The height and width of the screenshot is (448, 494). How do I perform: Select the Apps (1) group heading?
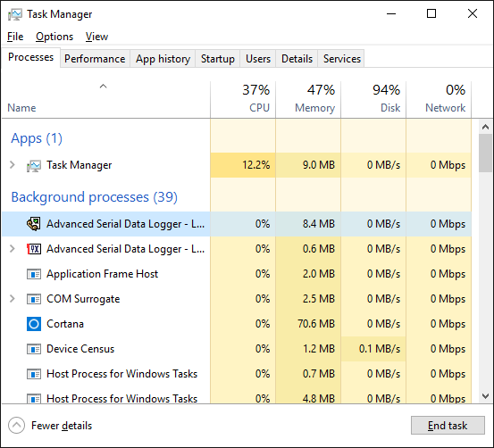coord(37,138)
